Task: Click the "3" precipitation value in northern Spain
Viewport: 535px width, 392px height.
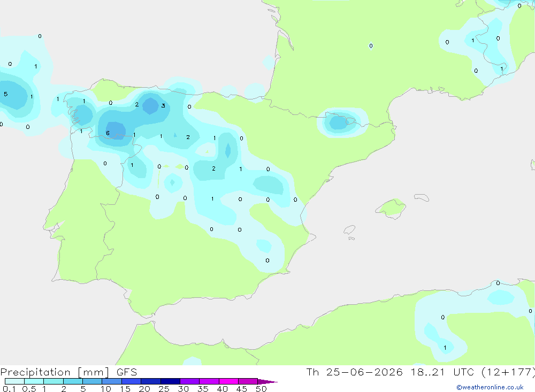Action: (163, 105)
